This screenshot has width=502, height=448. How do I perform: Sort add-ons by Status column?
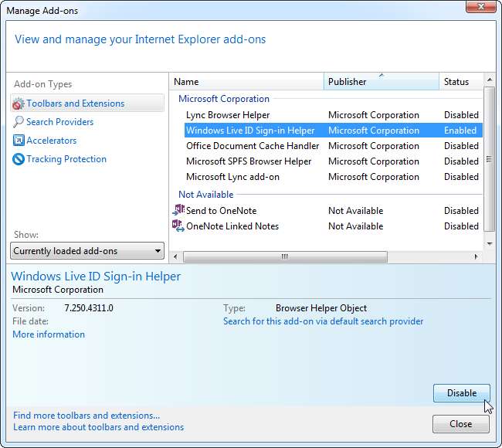(460, 81)
